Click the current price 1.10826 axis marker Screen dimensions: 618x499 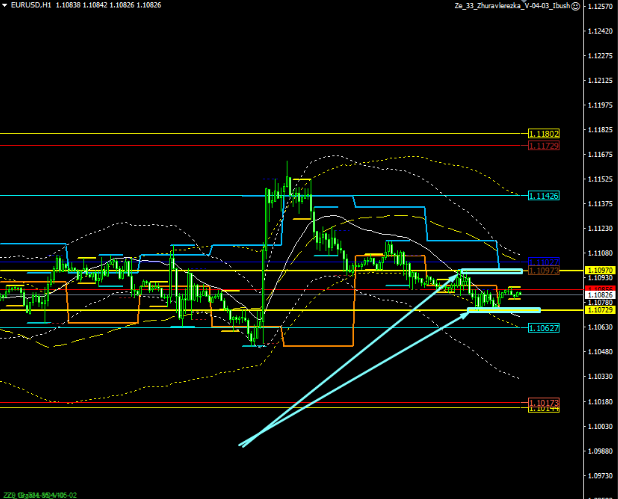[x=599, y=295]
